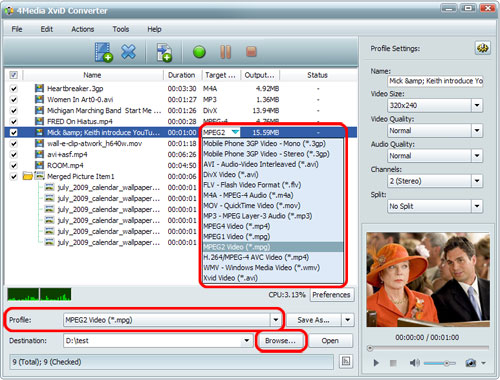500x380 pixels.
Task: Stop conversion with red square icon
Action: point(251,52)
